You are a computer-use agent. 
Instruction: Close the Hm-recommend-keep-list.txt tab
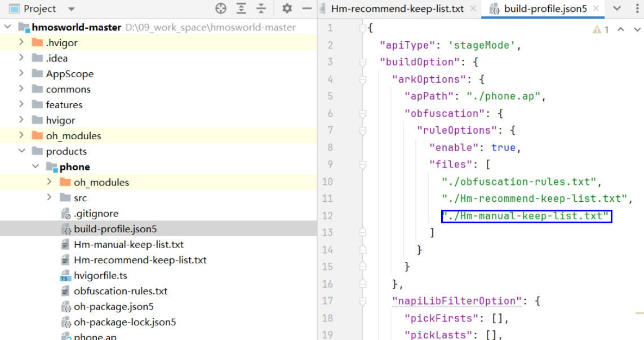point(473,8)
